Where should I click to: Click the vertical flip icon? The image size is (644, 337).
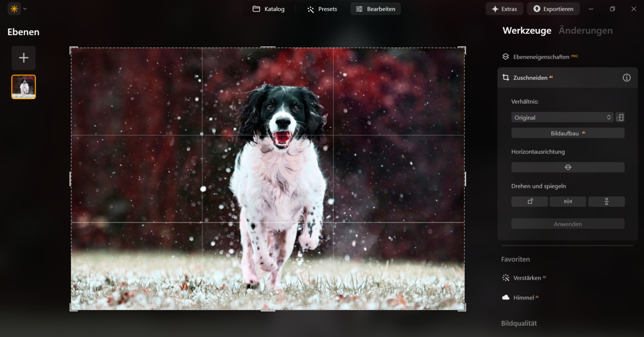606,201
